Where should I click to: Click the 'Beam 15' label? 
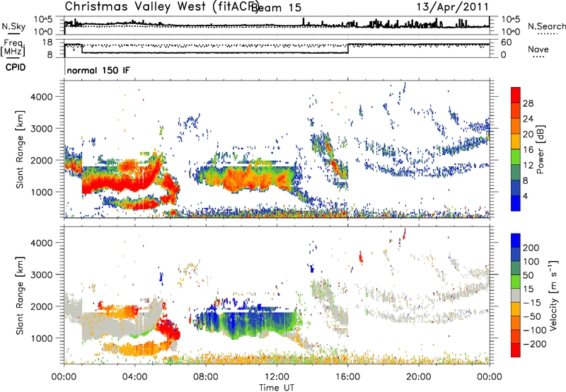coord(276,8)
